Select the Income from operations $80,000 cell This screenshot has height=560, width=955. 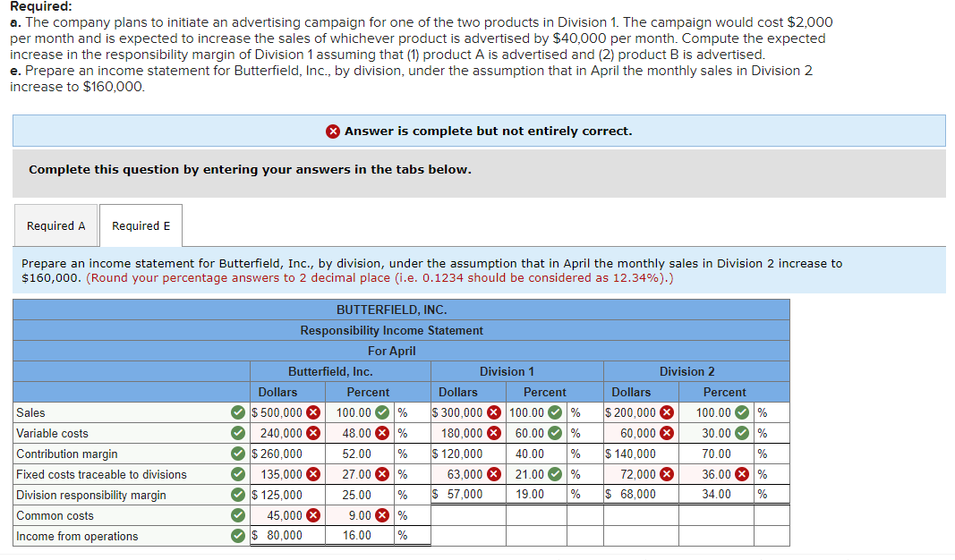coord(286,535)
